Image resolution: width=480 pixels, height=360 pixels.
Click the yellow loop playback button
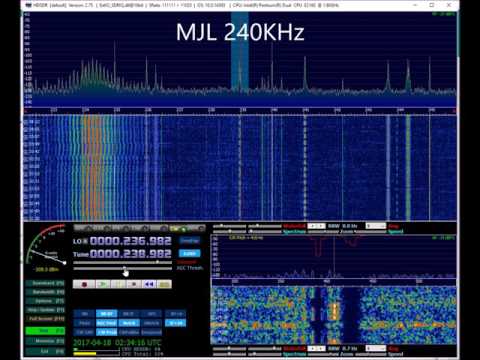point(164,284)
